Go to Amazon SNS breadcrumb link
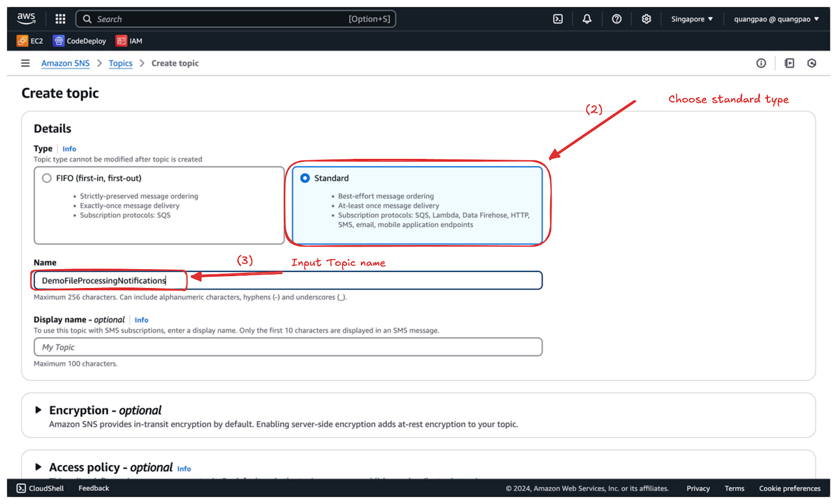Image resolution: width=837 pixels, height=504 pixels. [65, 63]
